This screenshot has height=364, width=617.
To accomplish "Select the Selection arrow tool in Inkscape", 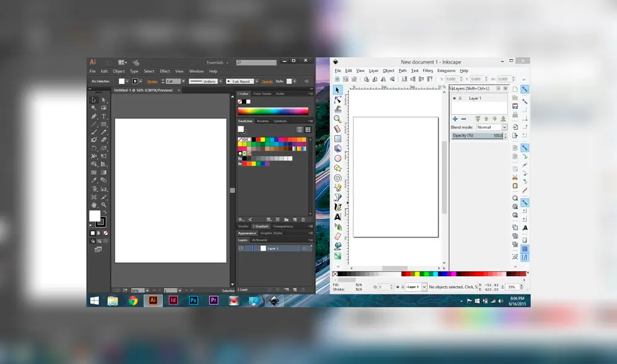I will 337,89.
